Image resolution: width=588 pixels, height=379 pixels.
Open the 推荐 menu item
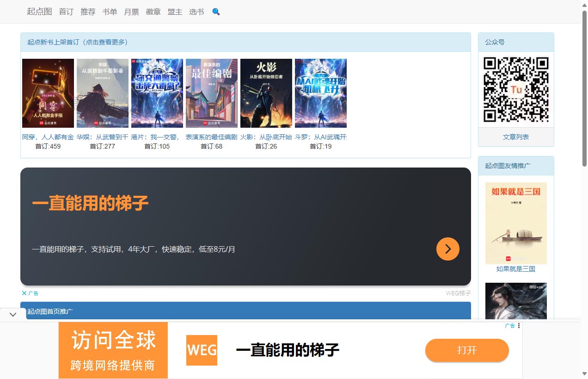tap(88, 12)
